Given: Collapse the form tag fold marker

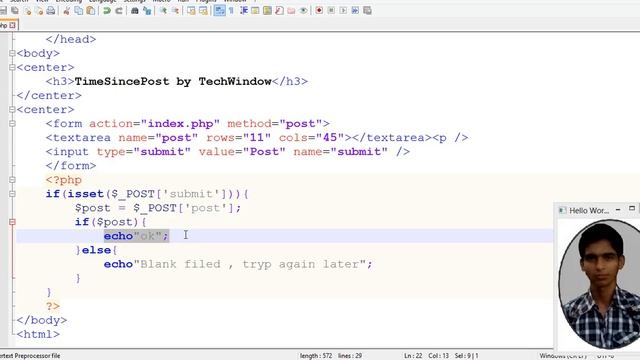Looking at the screenshot, I should tap(12, 123).
